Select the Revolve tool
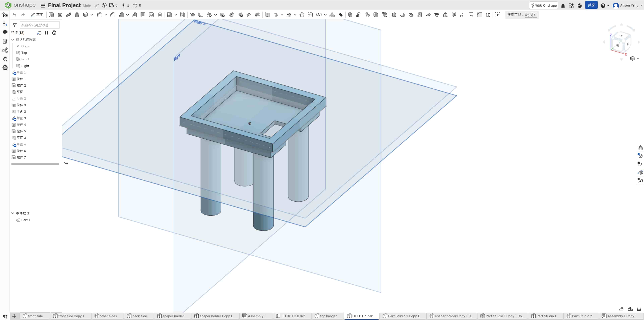The image size is (644, 320). click(60, 15)
